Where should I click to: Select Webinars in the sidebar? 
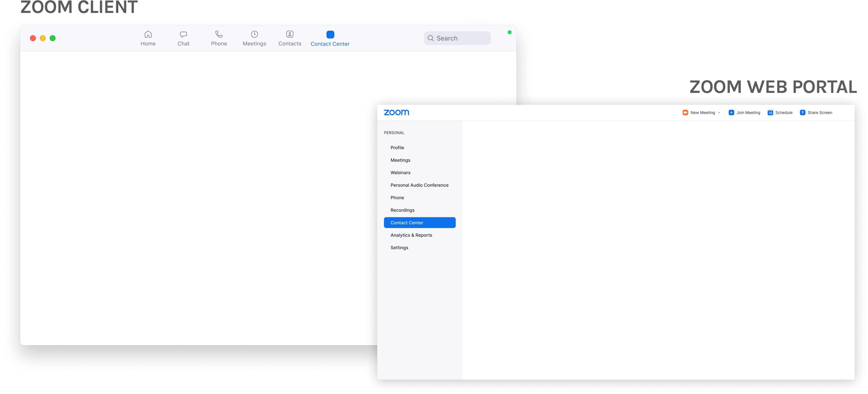point(400,172)
